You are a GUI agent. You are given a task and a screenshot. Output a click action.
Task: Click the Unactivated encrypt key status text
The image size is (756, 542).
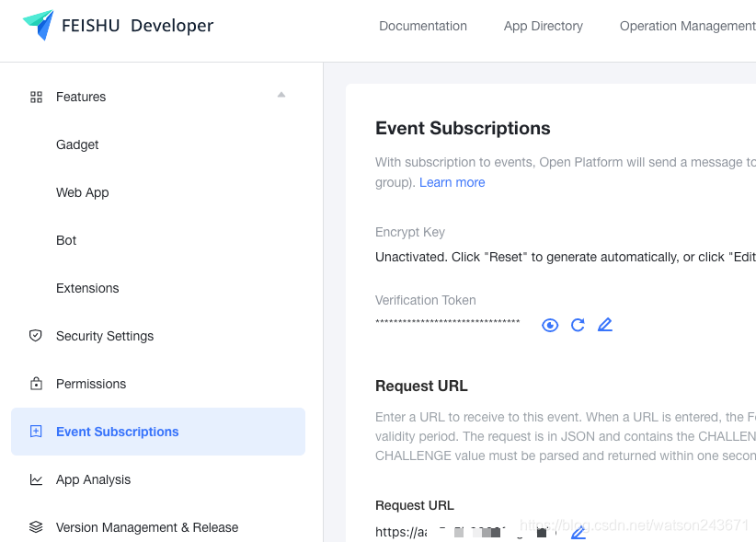[x=566, y=257]
